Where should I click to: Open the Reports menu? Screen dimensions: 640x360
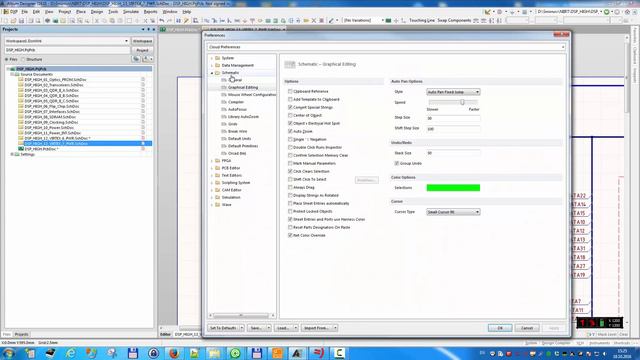(151, 12)
